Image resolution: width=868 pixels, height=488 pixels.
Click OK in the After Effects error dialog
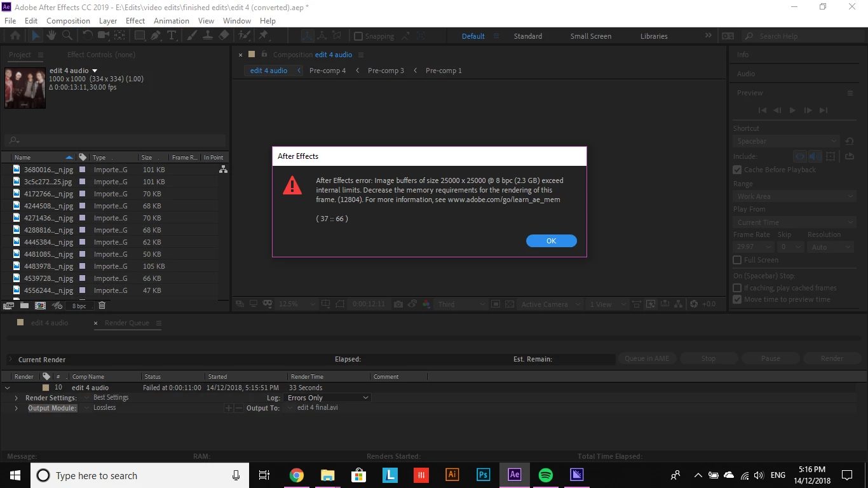pos(552,241)
